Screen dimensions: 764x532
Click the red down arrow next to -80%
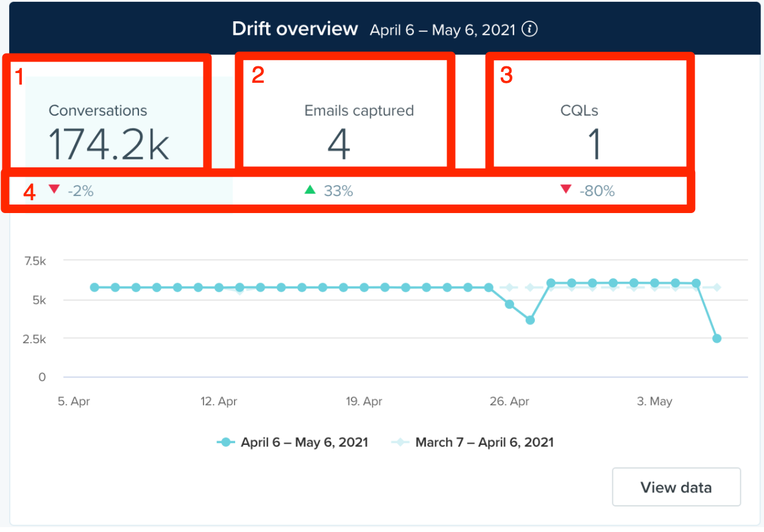click(x=566, y=189)
